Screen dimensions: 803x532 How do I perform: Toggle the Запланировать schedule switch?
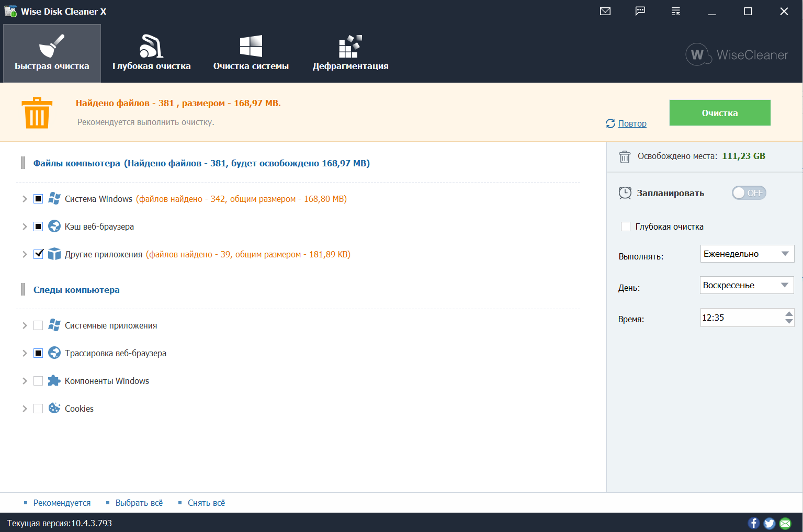[749, 193]
